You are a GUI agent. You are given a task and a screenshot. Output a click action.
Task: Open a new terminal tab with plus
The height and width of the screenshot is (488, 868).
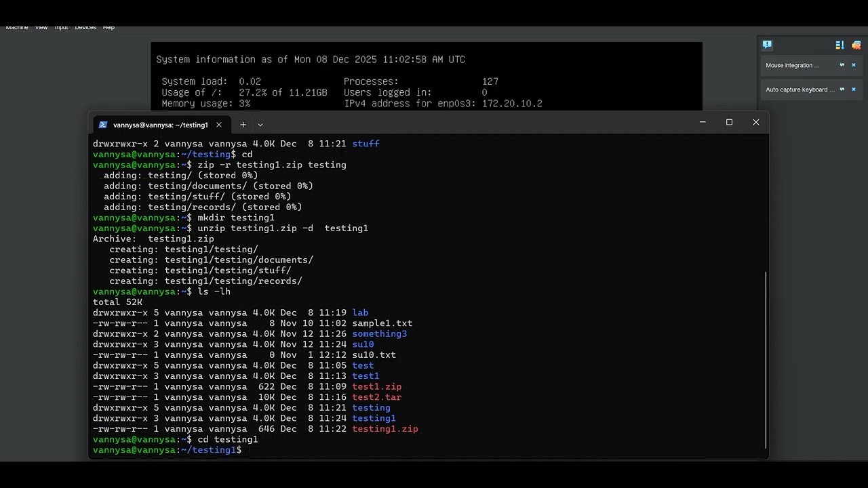[x=243, y=125]
